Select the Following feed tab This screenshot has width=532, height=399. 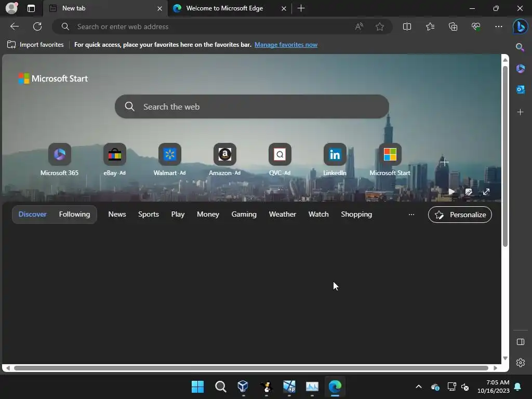74,215
